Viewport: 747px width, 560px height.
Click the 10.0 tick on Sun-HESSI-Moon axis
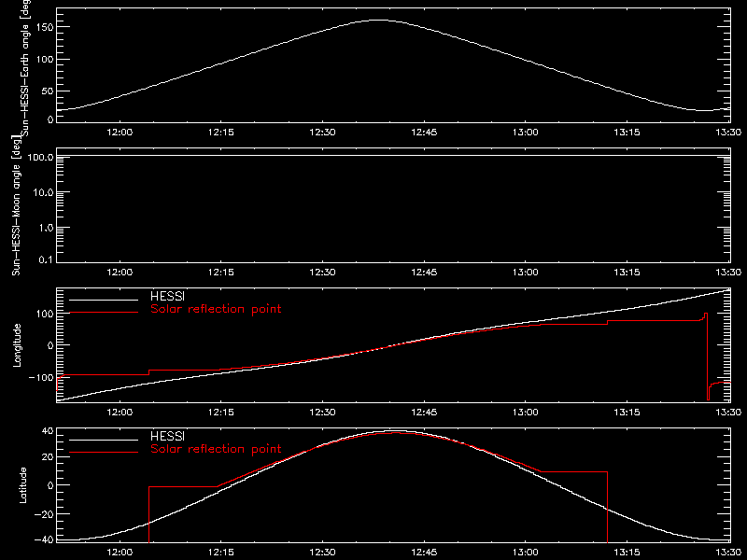pos(43,193)
